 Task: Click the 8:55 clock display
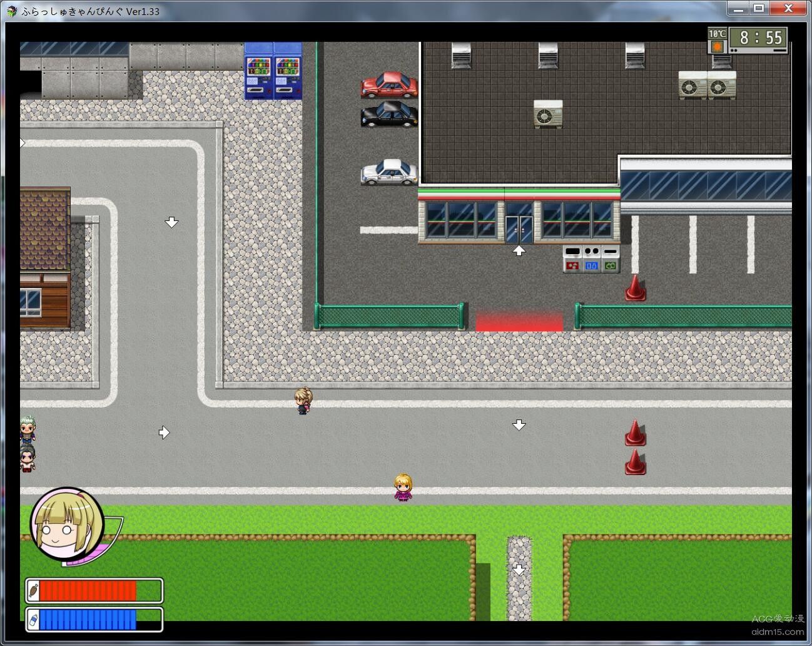coord(761,38)
